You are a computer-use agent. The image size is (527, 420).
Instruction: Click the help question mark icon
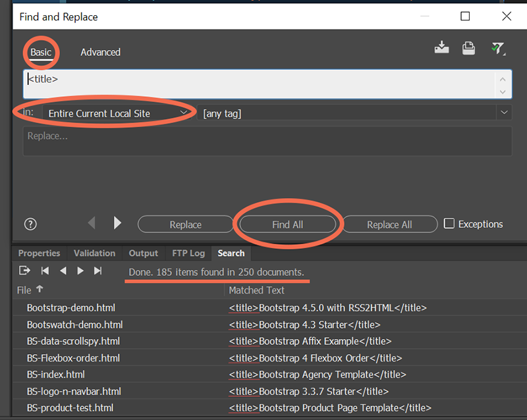click(30, 224)
